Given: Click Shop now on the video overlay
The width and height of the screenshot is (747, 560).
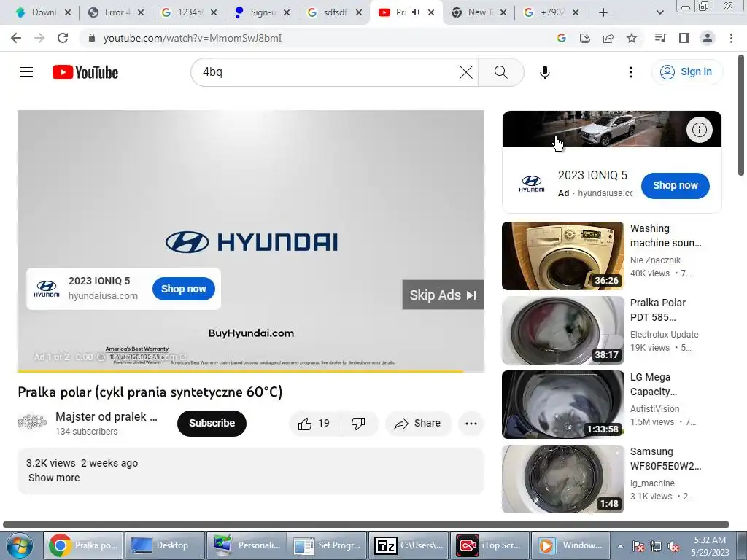Looking at the screenshot, I should pos(183,289).
